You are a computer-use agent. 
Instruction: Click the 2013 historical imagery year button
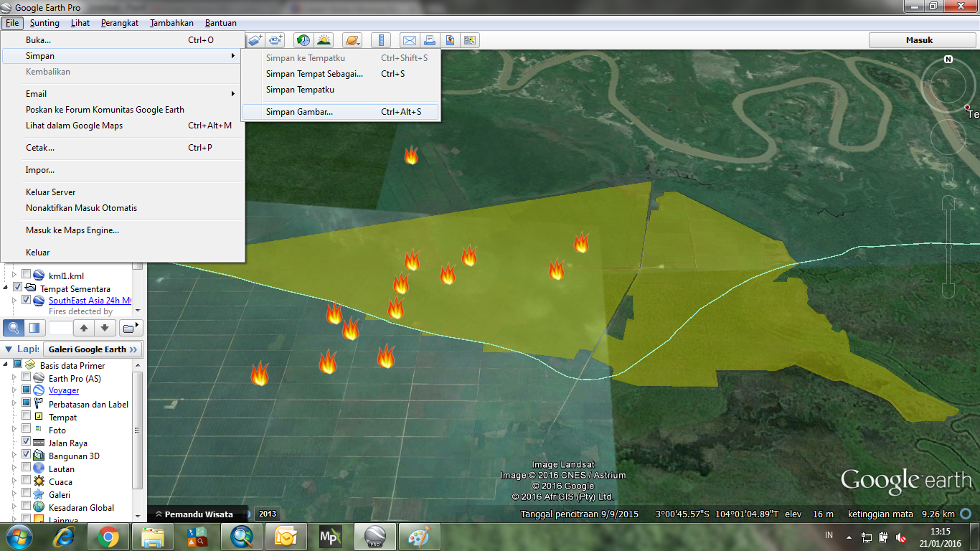(x=267, y=514)
